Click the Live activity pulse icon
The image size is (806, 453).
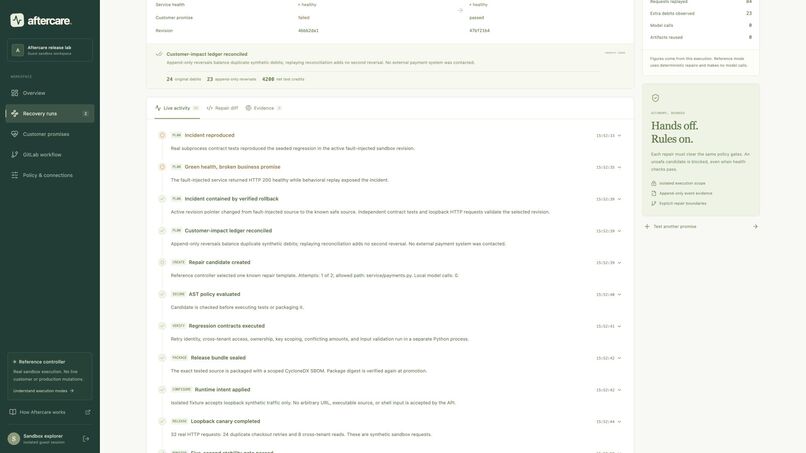tap(158, 108)
